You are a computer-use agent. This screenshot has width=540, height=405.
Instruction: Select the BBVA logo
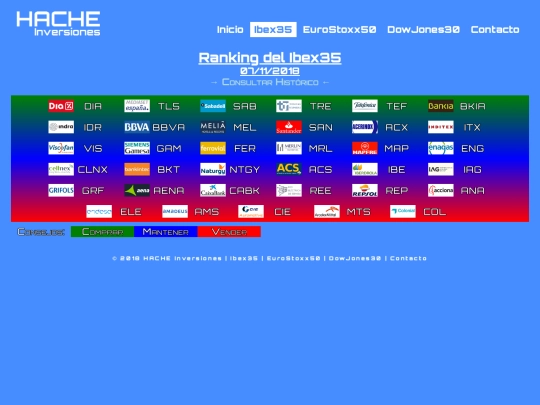[137, 127]
